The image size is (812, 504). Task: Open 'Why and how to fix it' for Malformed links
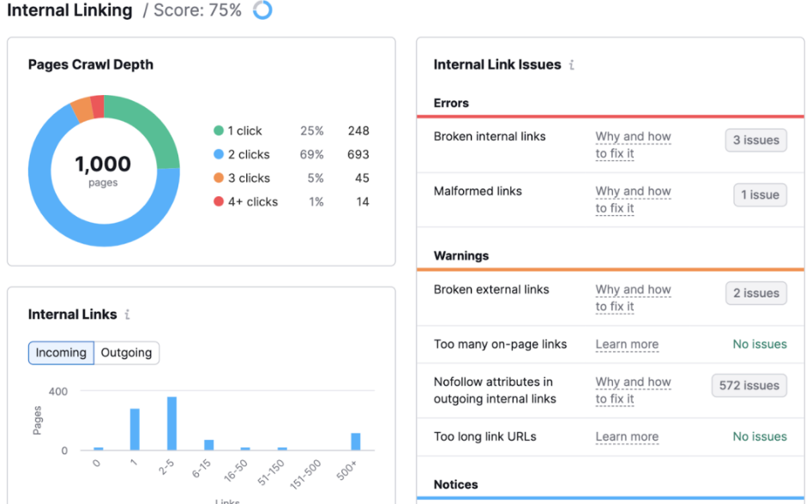pos(633,200)
